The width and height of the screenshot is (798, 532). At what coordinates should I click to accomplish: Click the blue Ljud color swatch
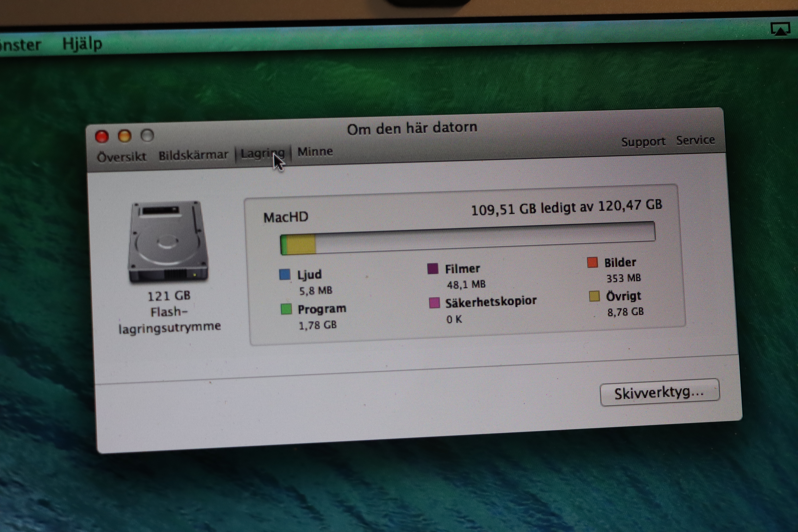285,274
